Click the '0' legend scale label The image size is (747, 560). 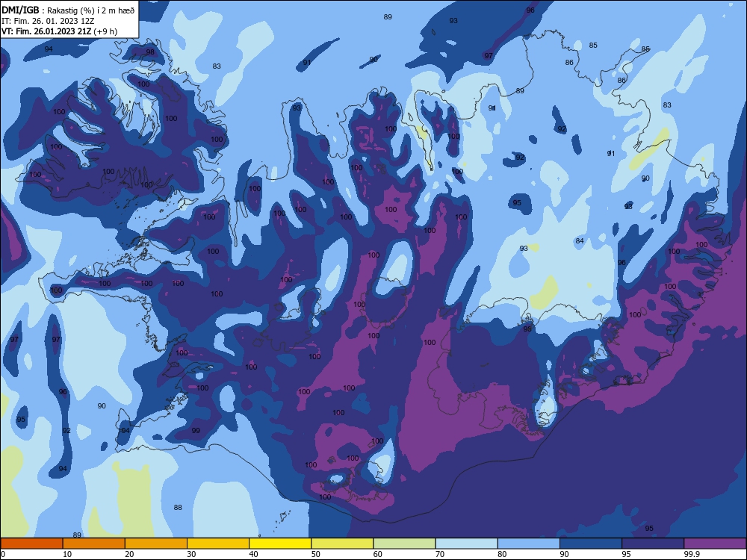[3, 554]
